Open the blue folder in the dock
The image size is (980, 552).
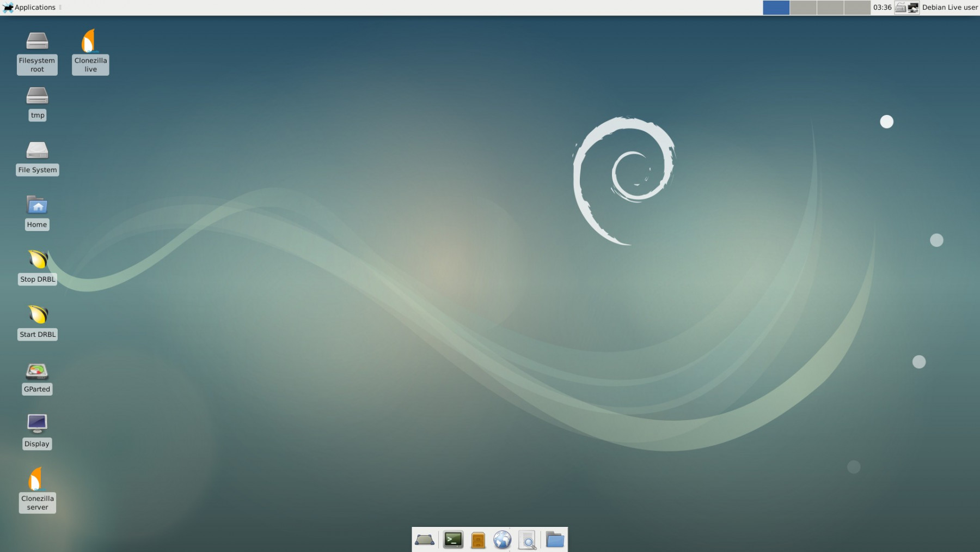(x=555, y=540)
